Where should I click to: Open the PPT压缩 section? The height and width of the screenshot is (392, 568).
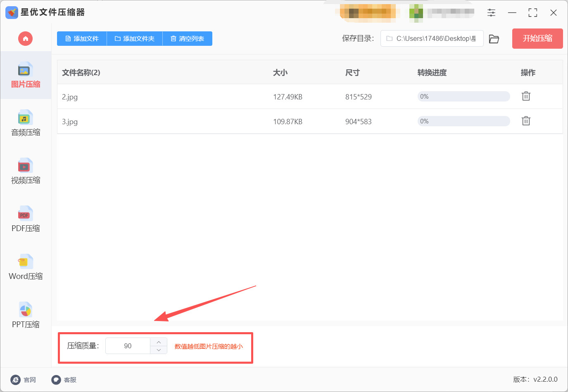point(26,315)
